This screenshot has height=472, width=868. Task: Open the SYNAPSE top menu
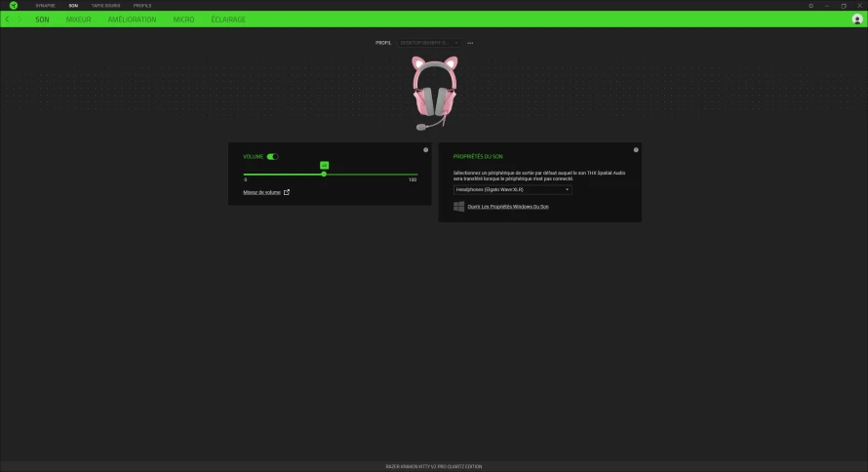point(46,6)
